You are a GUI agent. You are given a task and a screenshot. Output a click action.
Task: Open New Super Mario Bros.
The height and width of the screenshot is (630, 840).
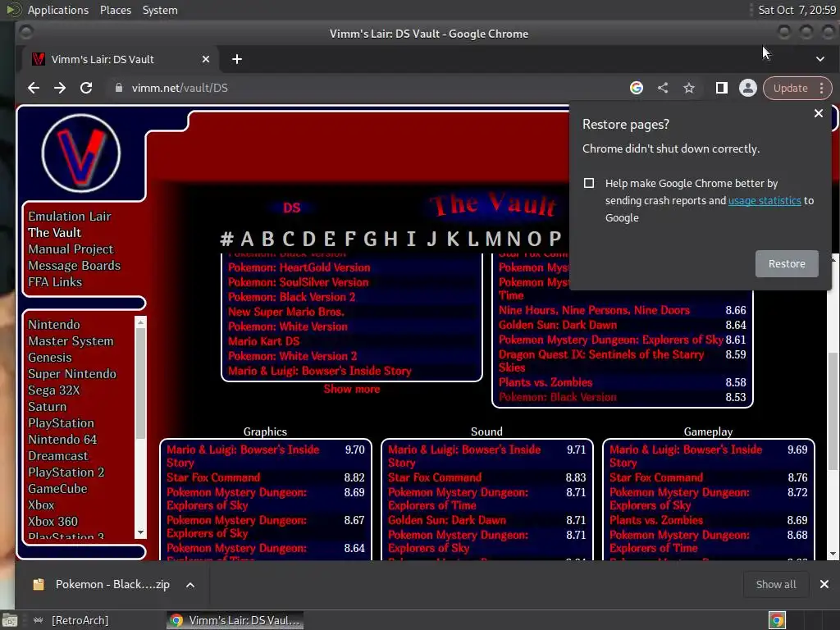286,312
